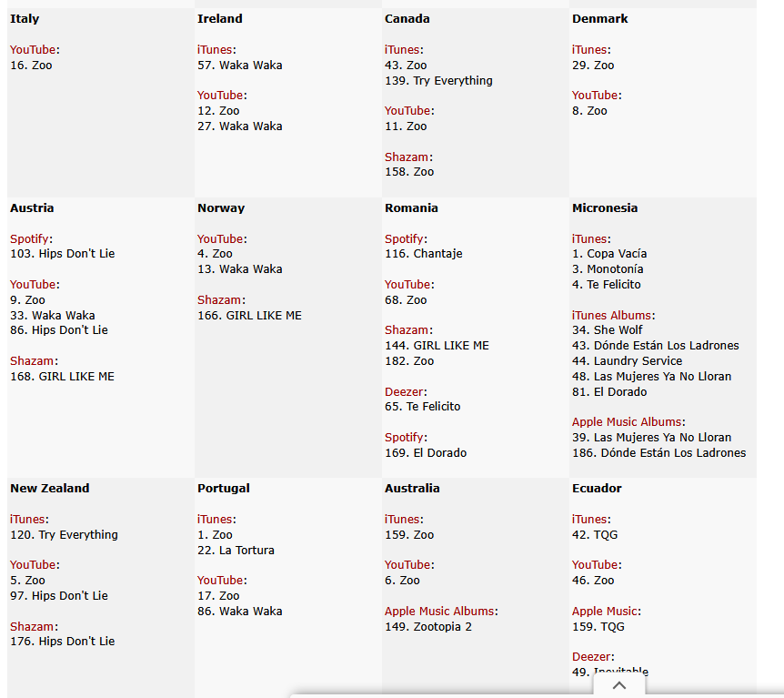Screen dimensions: 784x698
Task: Open the Shazam link under Canada
Action: pos(407,157)
